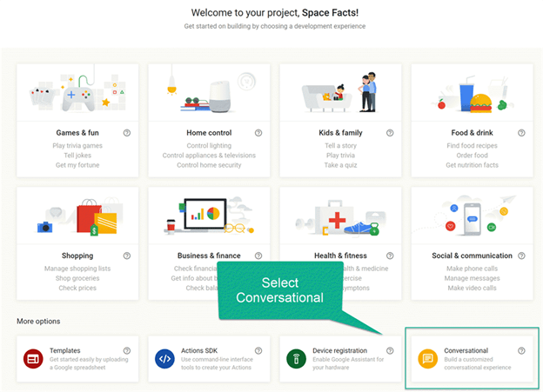Click 'Get started easily by uploading' Templates description

(89, 363)
